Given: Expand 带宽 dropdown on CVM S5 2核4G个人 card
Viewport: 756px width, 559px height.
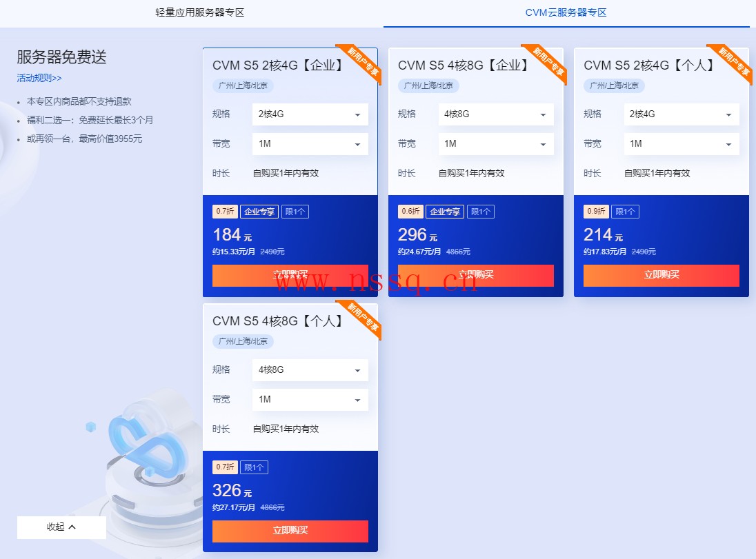Looking at the screenshot, I should click(x=682, y=144).
